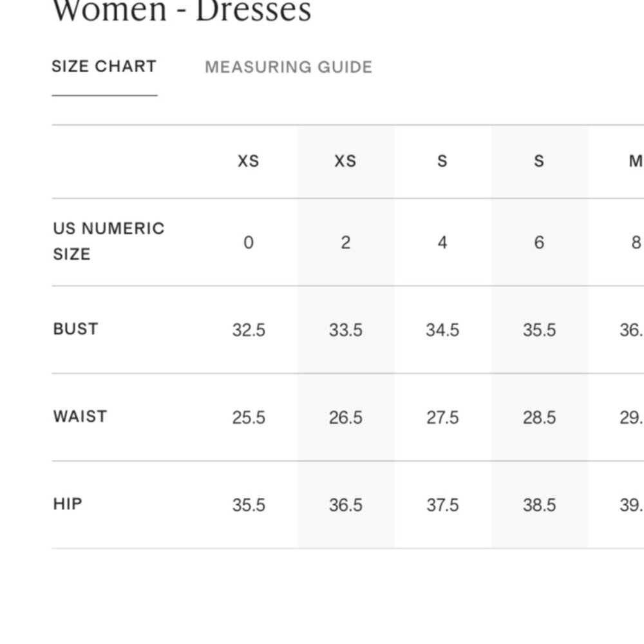Switch to the Measuring Guide tab
The image size is (644, 644).
[289, 67]
